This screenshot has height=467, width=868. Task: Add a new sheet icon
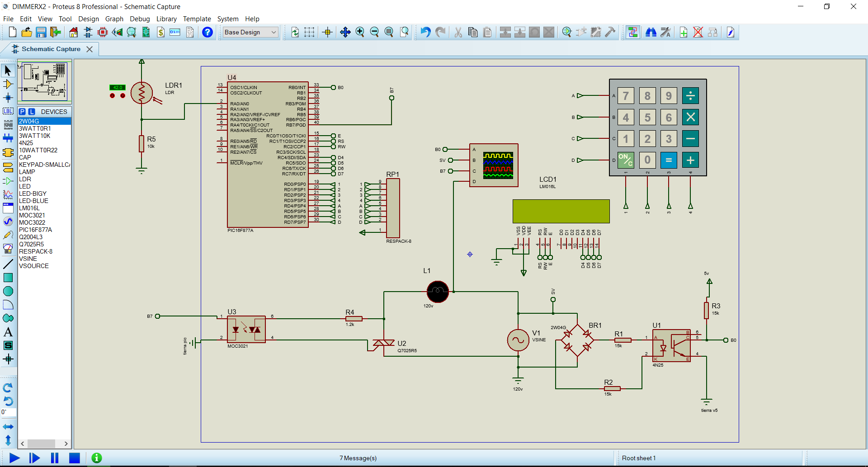pos(684,32)
